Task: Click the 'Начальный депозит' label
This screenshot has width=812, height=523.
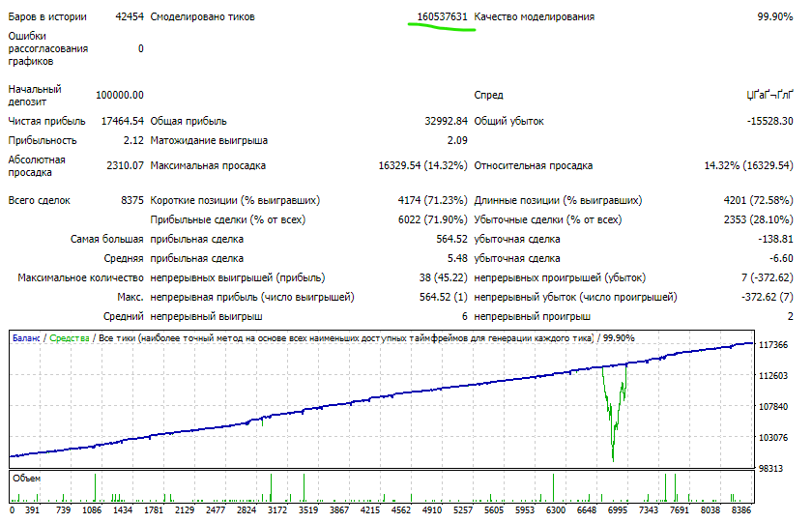Action: pyautogui.click(x=35, y=96)
